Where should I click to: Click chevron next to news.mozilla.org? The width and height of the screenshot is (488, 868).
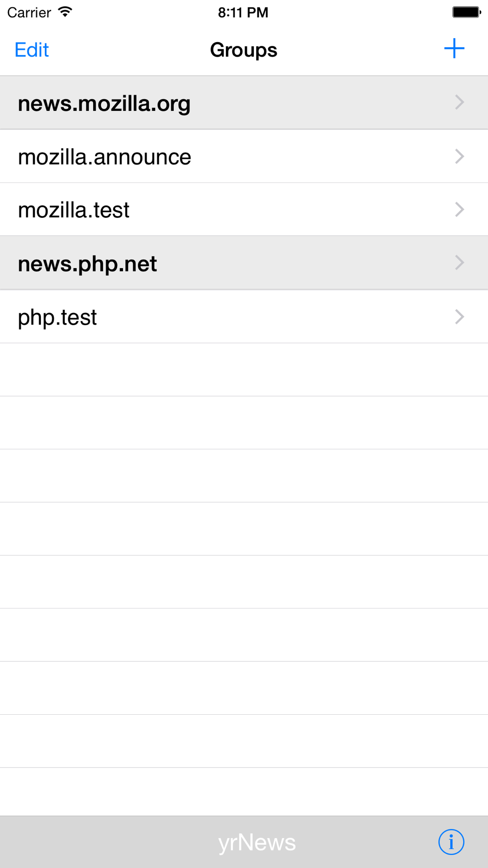click(459, 103)
